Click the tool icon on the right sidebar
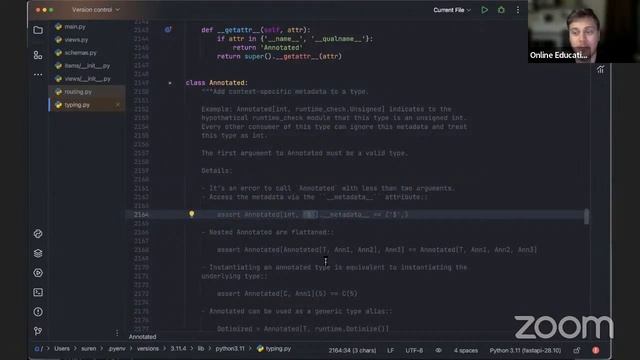This screenshot has width=640, height=360. click(x=601, y=69)
